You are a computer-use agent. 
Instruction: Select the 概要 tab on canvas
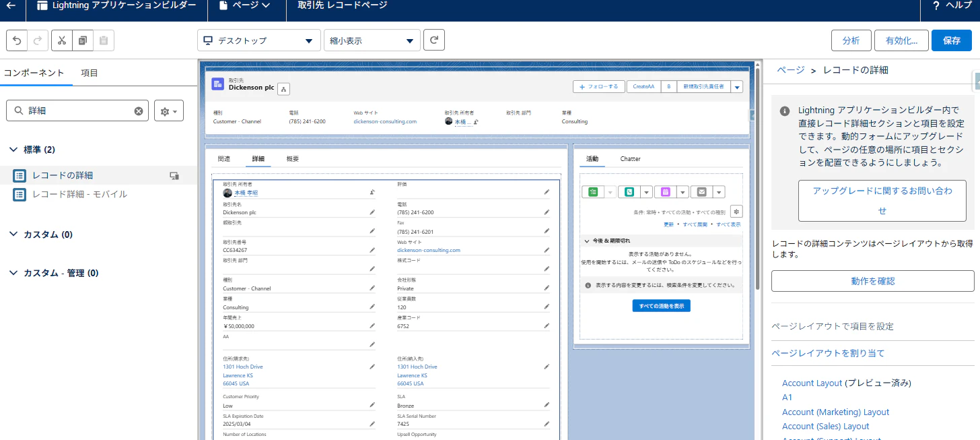point(293,159)
